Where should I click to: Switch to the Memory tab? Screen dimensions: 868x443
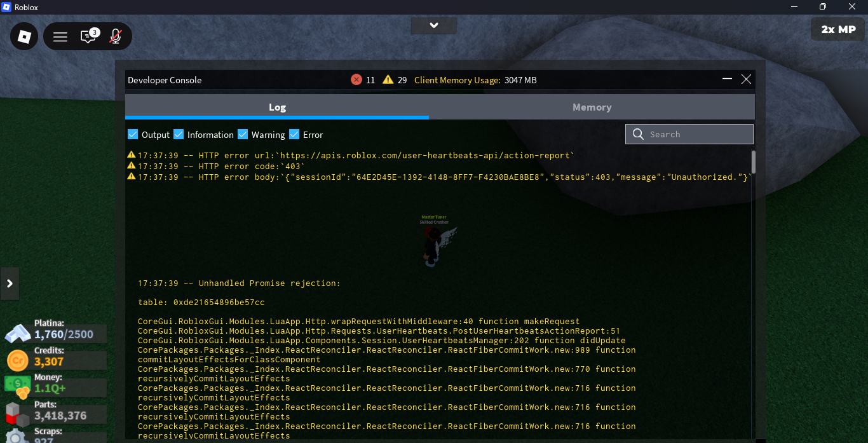point(592,107)
